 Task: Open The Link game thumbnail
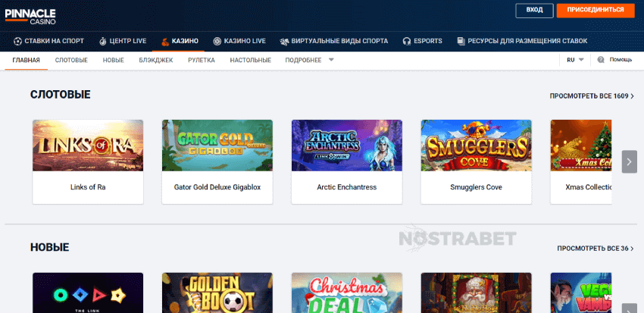click(88, 293)
